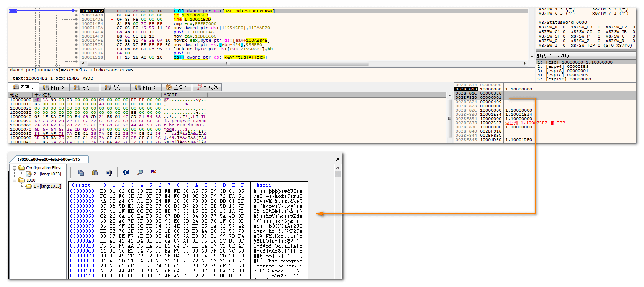
Task: Select the {7026ce06-ee00-4ebd-b00e-f515 tab
Action: (49, 159)
